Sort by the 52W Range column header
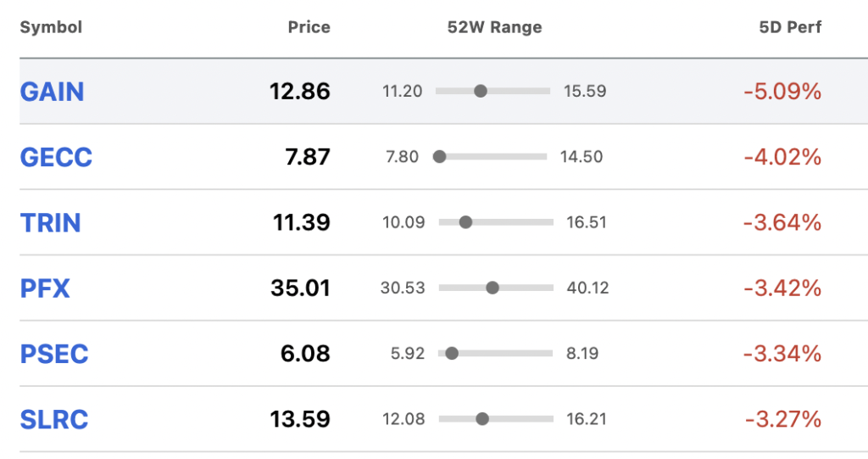Image resolution: width=868 pixels, height=459 pixels. 494,27
